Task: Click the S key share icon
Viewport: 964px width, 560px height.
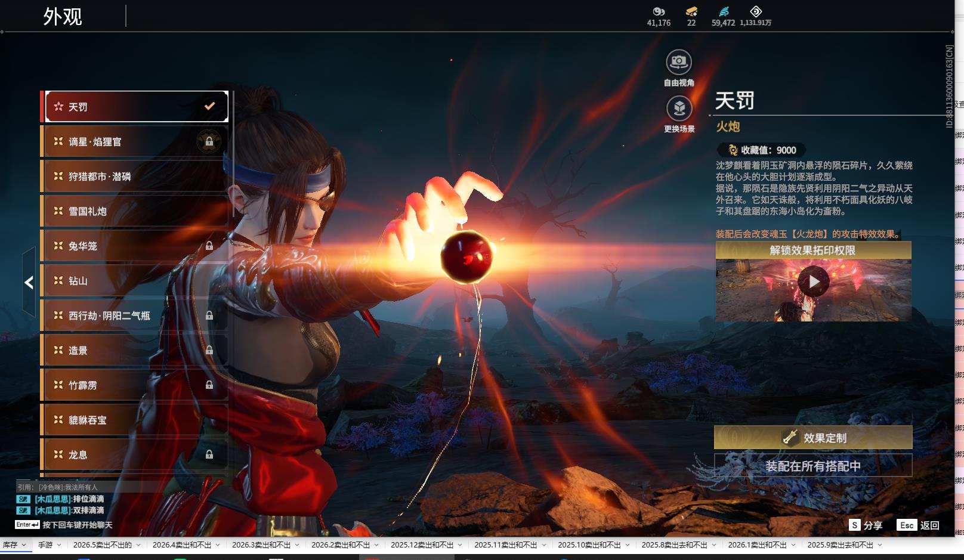Action: click(855, 525)
